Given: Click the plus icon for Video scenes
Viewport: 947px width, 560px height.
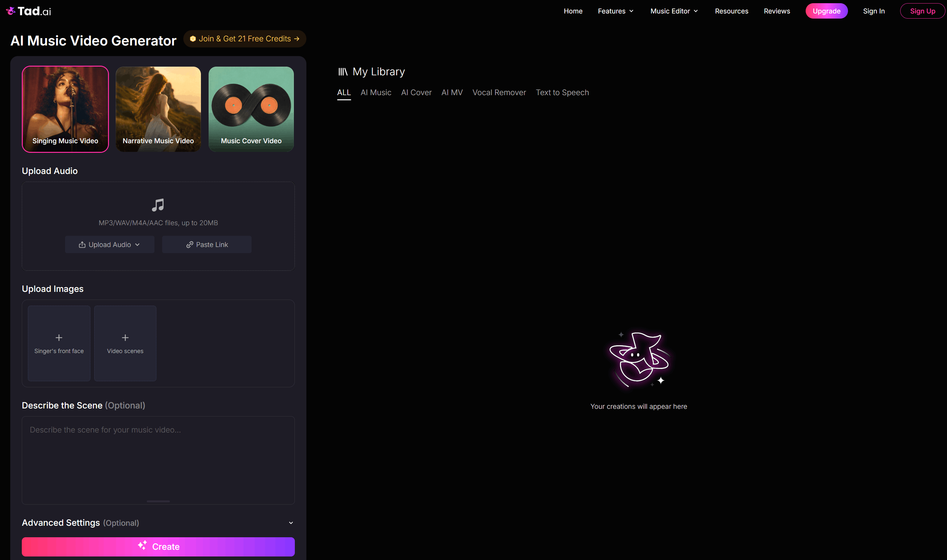Looking at the screenshot, I should click(x=125, y=337).
